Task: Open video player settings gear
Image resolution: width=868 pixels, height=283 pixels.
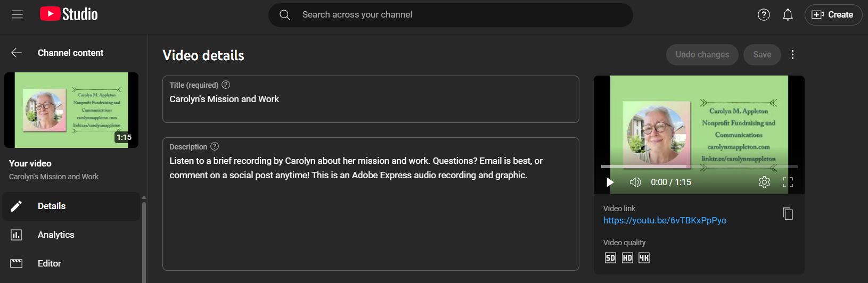Action: 764,182
